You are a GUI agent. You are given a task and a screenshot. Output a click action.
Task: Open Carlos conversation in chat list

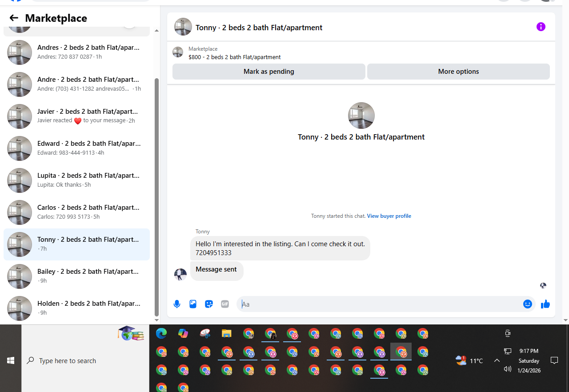[76, 212]
